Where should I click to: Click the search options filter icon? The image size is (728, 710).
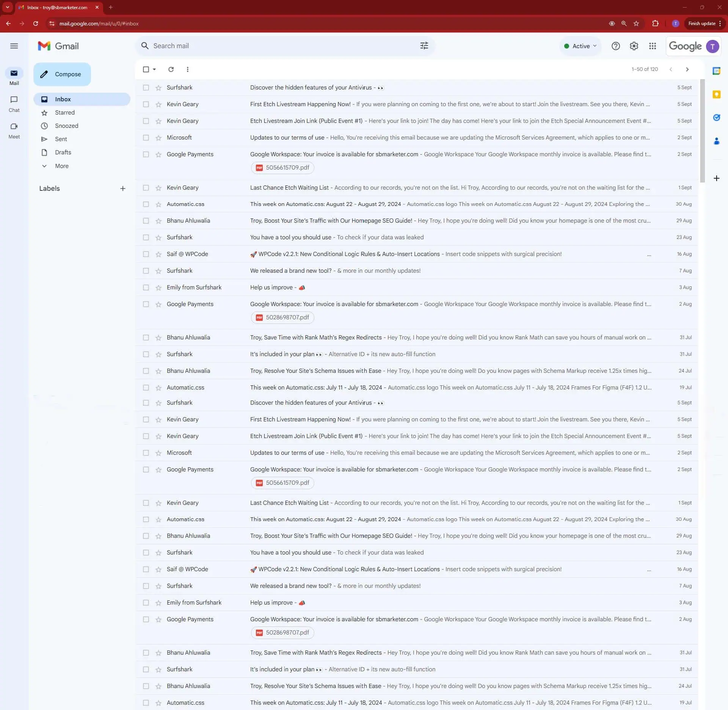pyautogui.click(x=424, y=46)
